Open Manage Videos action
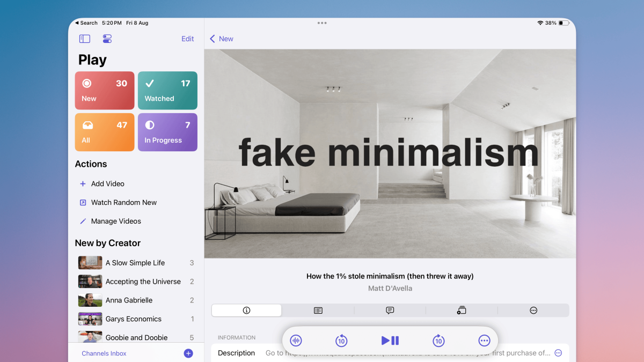Screen dimensions: 644x362 click(x=116, y=221)
